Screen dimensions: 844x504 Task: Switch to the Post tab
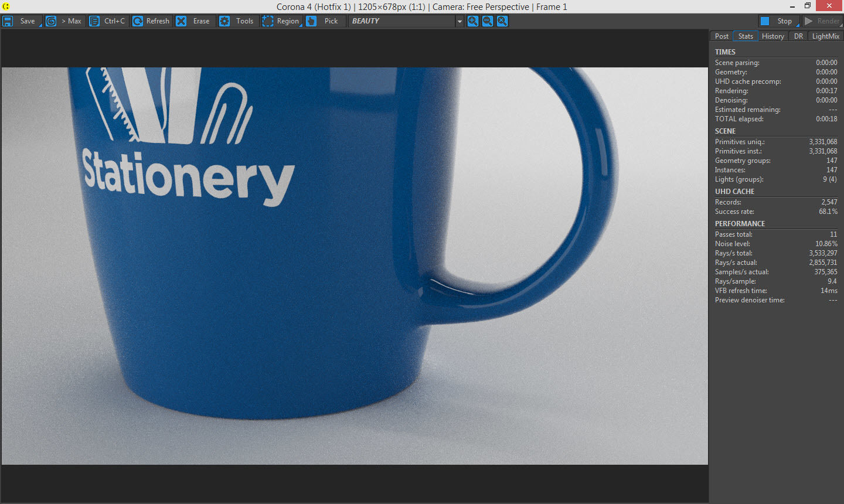click(x=722, y=36)
